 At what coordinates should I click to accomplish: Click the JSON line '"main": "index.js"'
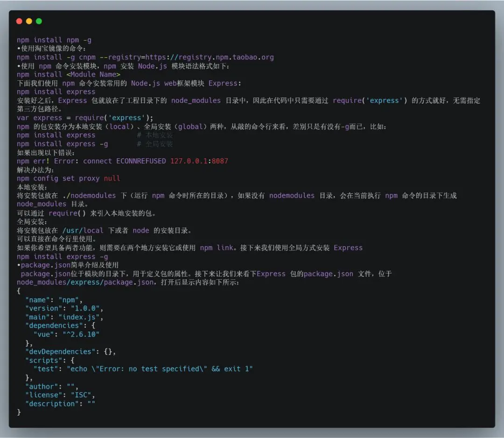click(x=64, y=317)
